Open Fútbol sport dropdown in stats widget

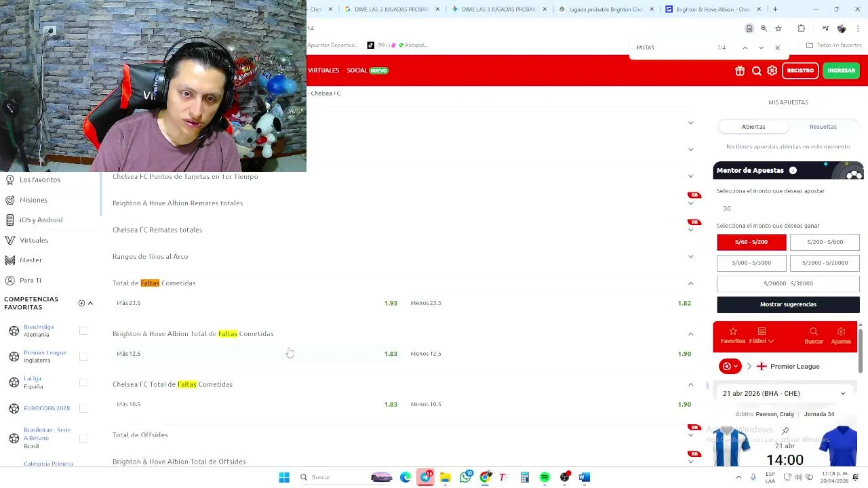pyautogui.click(x=762, y=335)
